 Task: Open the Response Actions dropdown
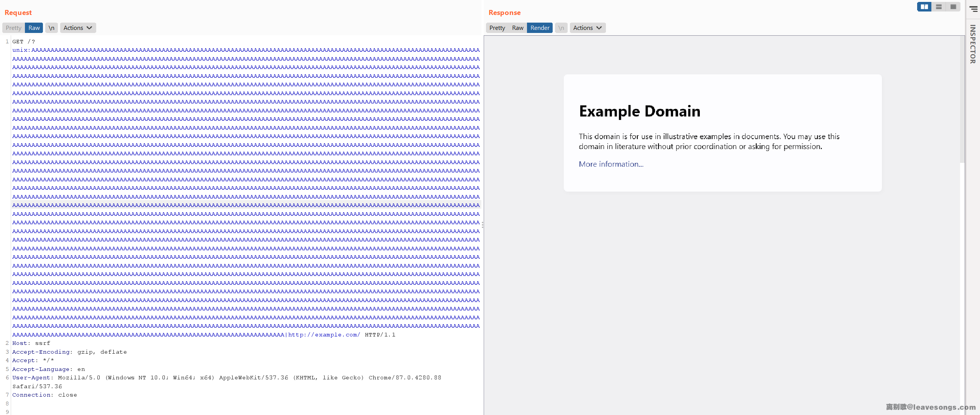click(x=587, y=28)
